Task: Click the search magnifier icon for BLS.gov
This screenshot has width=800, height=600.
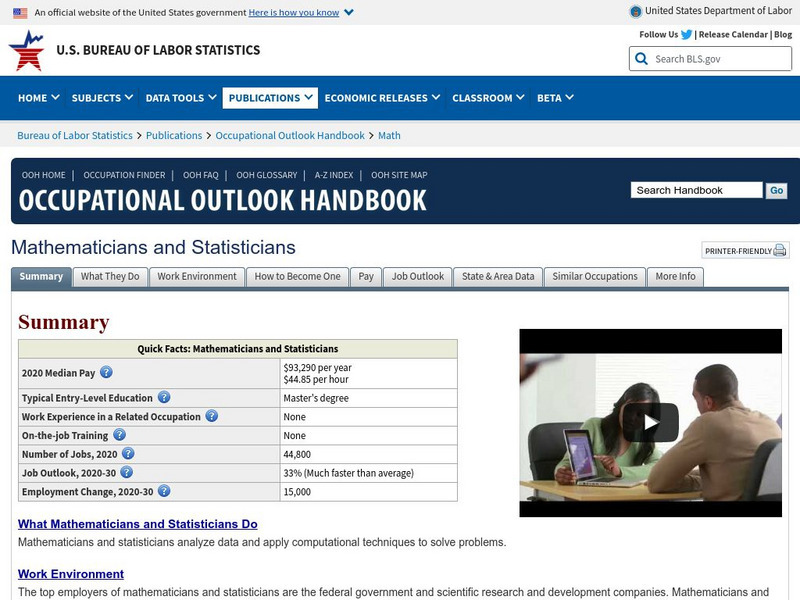Action: point(641,58)
